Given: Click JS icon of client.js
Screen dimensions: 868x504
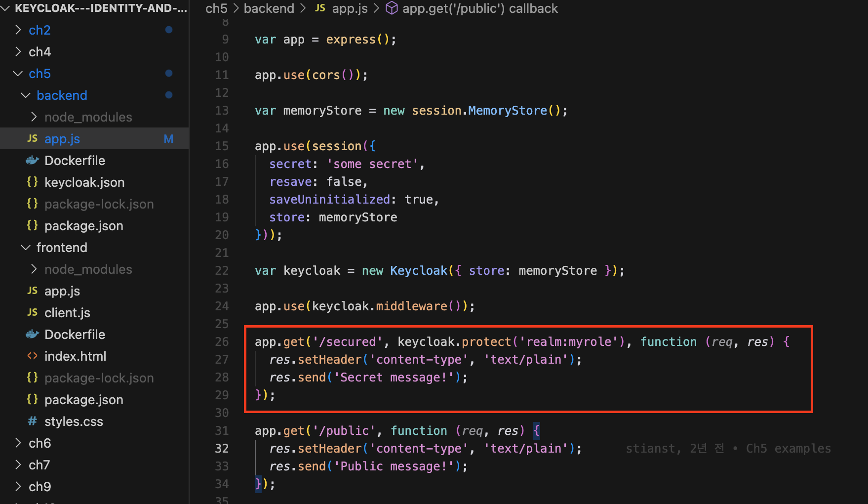Looking at the screenshot, I should [x=33, y=313].
